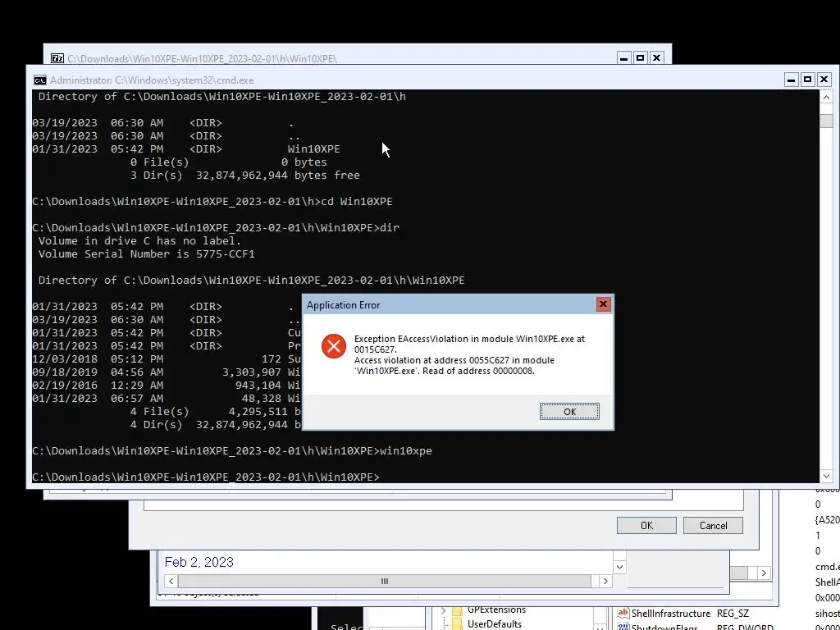Viewport: 840px width, 630px height.
Task: Click the cmd.exe scrollbar up arrow
Action: click(x=826, y=97)
